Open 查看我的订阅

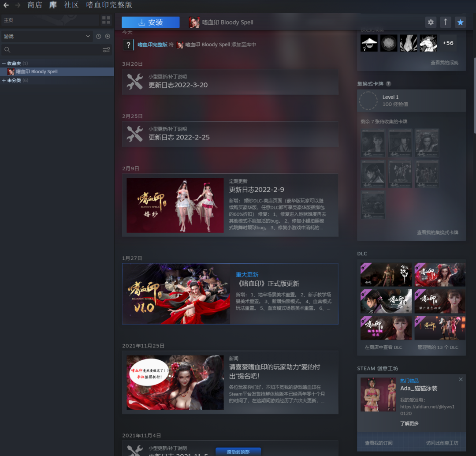[x=379, y=443]
